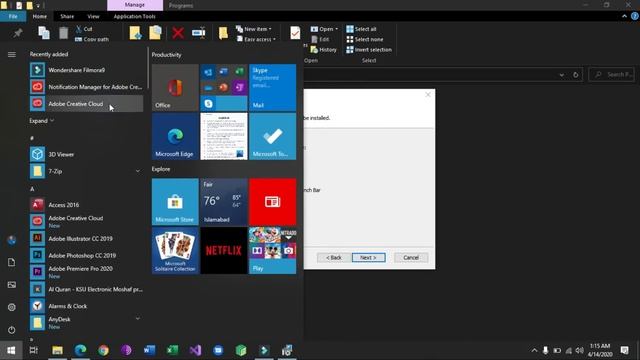Viewport: 640px width, 360px height.
Task: Switch to the Home ribbon tab
Action: (40, 16)
